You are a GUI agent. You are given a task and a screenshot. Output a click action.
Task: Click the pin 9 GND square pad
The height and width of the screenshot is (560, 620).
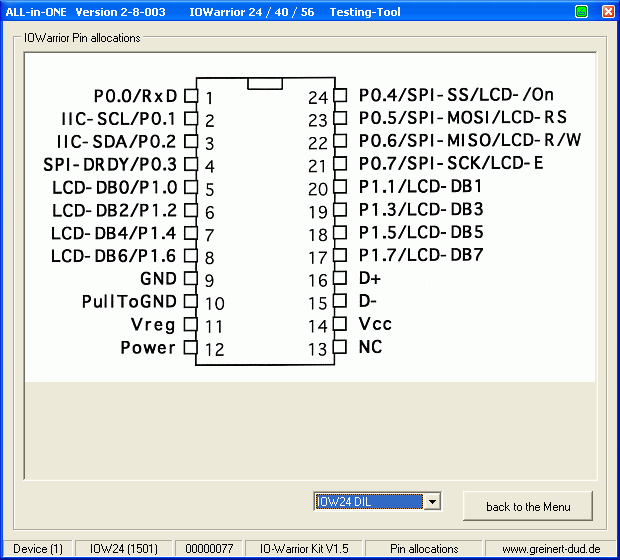point(191,278)
